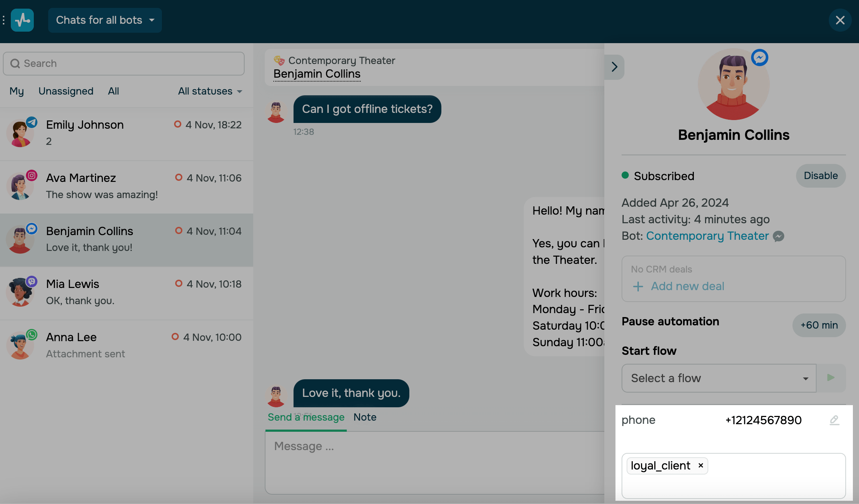Open the Contemporary Theater bot link

click(x=707, y=236)
